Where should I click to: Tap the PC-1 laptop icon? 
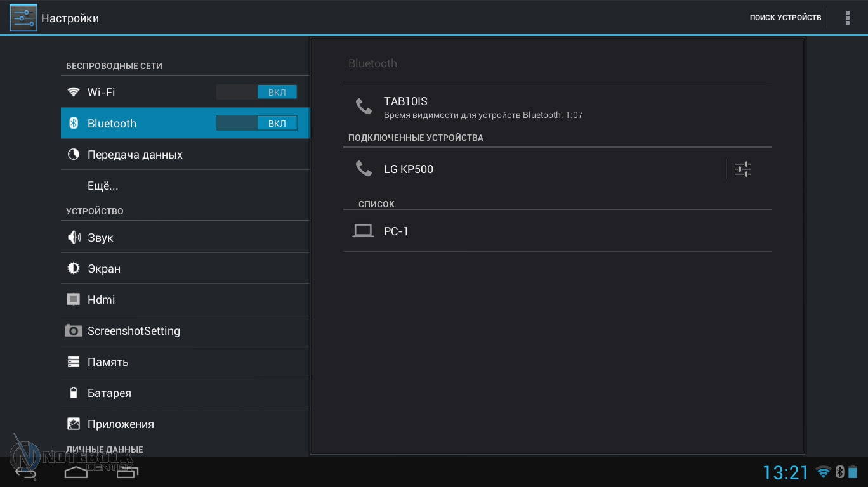363,231
